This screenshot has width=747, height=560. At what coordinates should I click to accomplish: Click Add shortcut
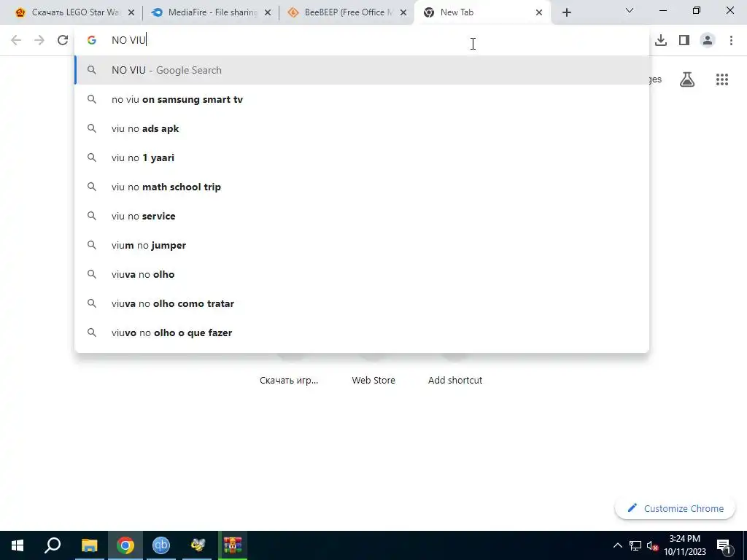[x=455, y=380]
